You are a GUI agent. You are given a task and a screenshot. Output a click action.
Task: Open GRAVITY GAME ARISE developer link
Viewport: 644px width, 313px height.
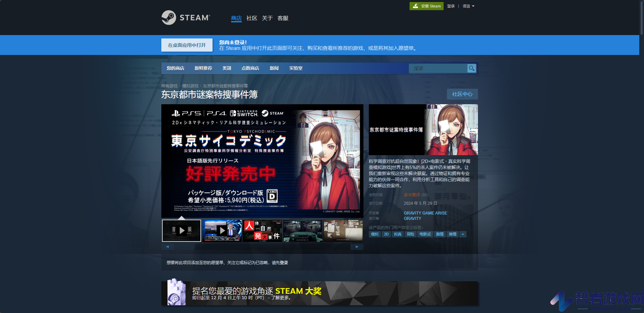[x=425, y=213]
